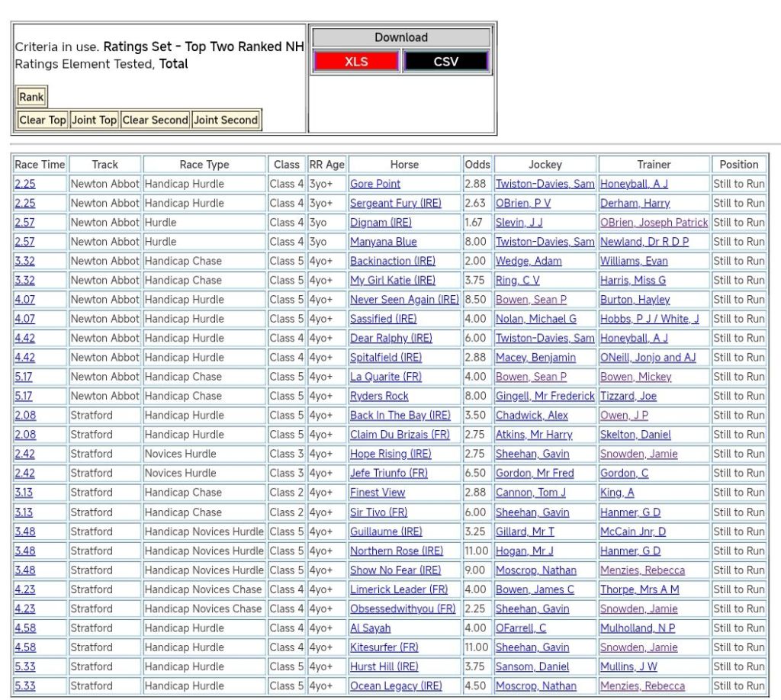The height and width of the screenshot is (700, 781).
Task: Choose the Joint Second filter
Action: point(226,120)
